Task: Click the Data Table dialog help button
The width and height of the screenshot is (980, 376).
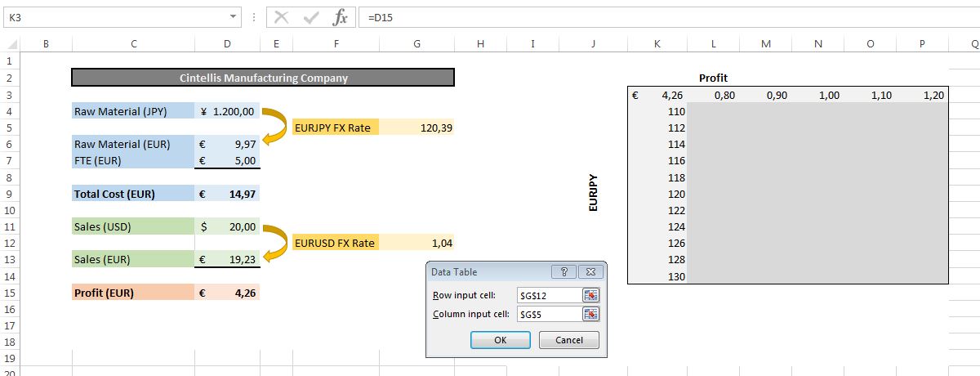Action: click(563, 271)
